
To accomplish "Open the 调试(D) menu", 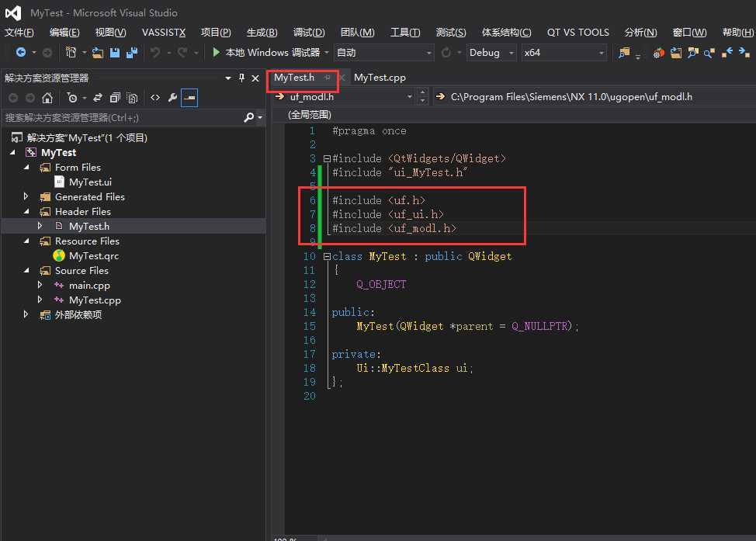I will pos(309,33).
